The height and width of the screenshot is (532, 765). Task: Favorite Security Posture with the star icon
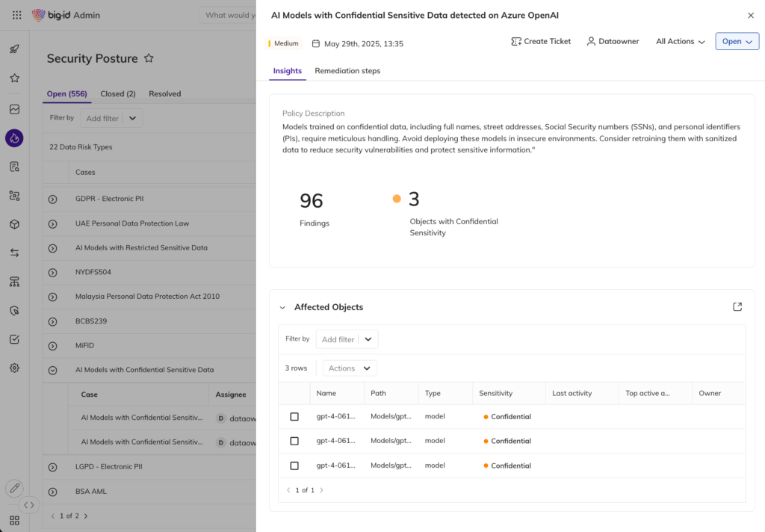coord(149,58)
